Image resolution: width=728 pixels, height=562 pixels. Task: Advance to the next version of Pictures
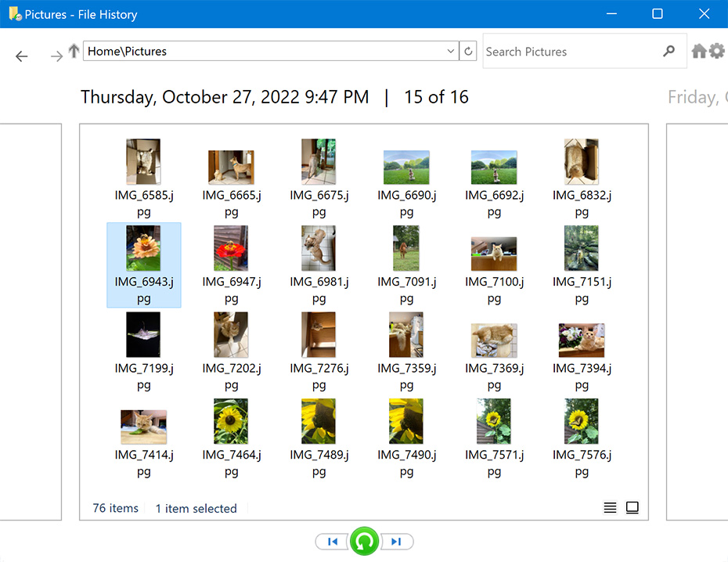click(396, 541)
